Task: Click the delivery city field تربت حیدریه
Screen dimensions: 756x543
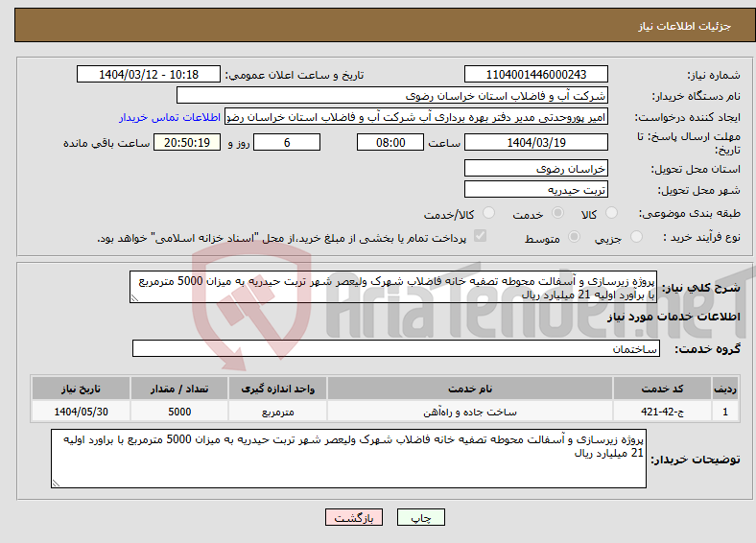Action: [x=535, y=189]
